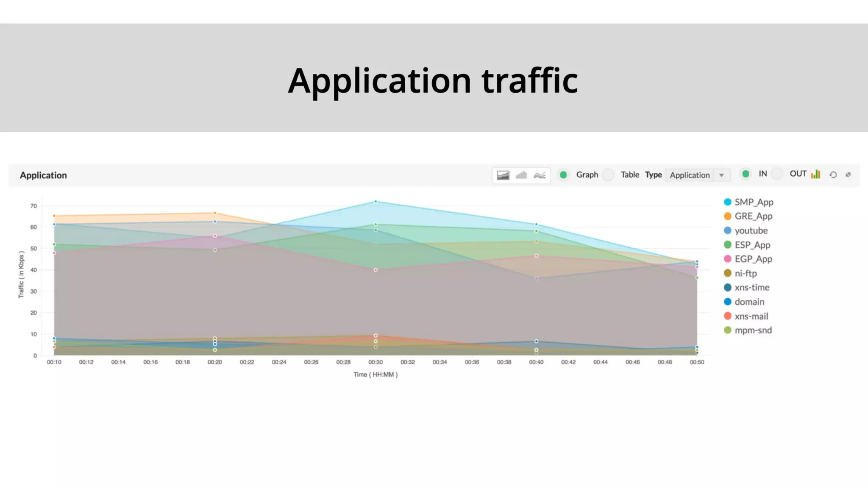Image resolution: width=868 pixels, height=488 pixels.
Task: Open the Application type dropdown
Action: pyautogui.click(x=698, y=175)
